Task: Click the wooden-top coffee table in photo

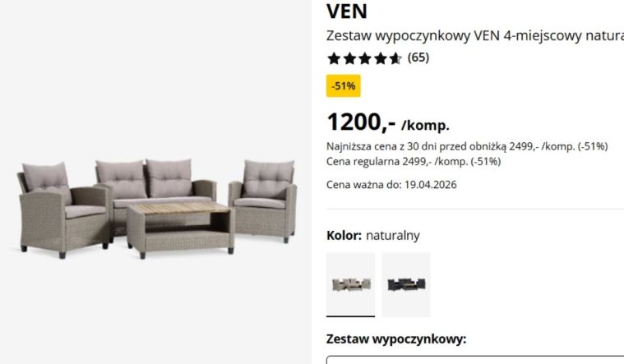Action: 181,228
